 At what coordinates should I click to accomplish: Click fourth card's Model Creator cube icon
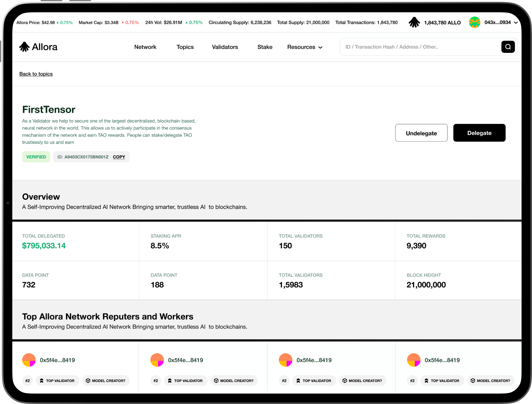click(473, 380)
